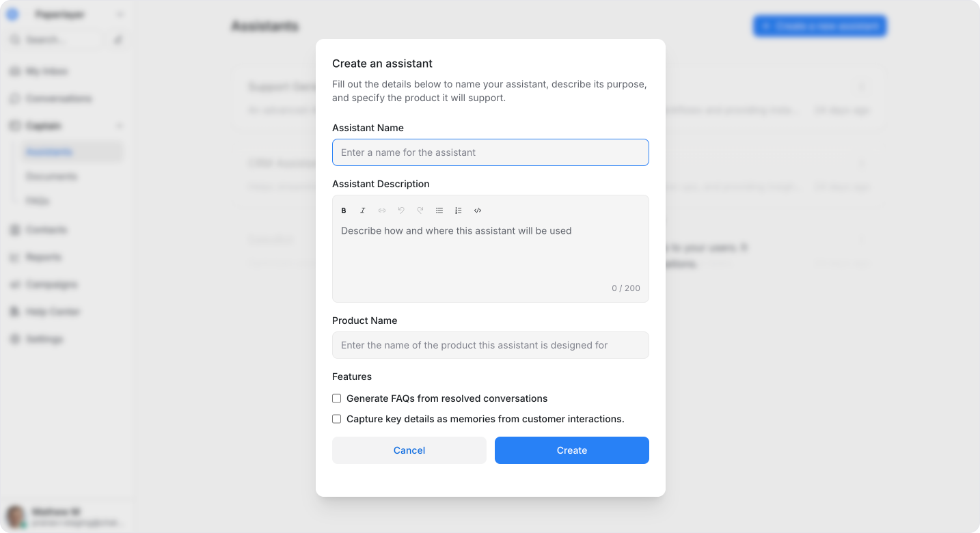This screenshot has width=980, height=533.
Task: Open Settings in the sidebar
Action: click(x=44, y=339)
